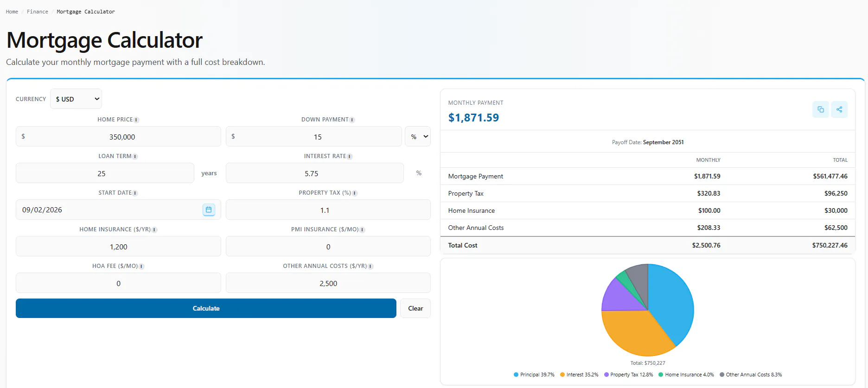Click the HOA Fee monthly field
This screenshot has width=868, height=388.
click(118, 283)
